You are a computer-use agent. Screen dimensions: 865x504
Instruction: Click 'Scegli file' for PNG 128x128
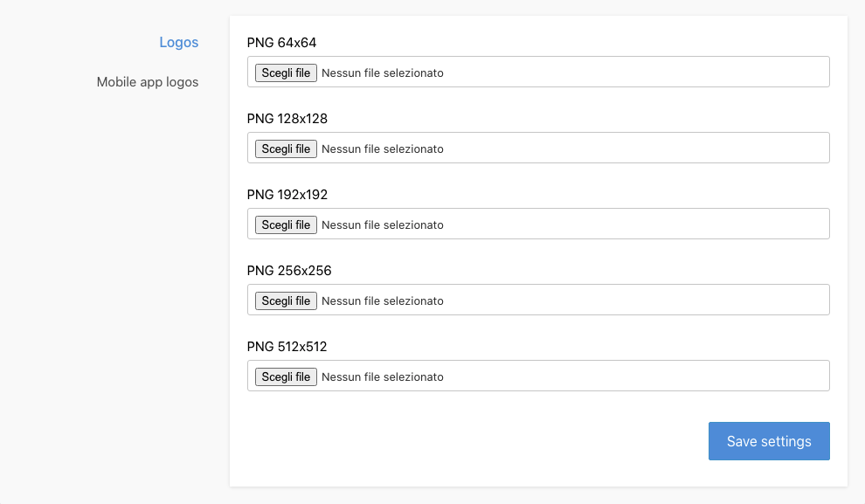click(286, 148)
